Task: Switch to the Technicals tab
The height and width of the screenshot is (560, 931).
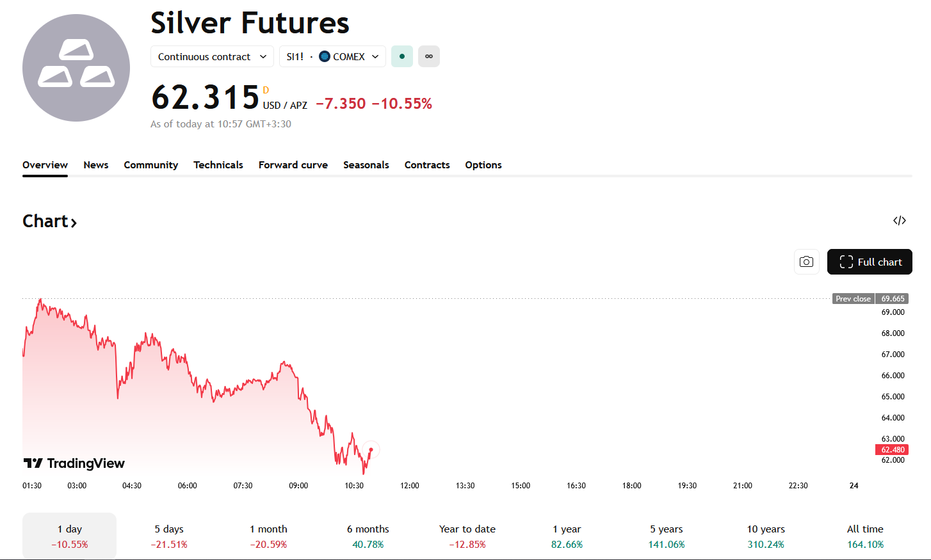Action: [218, 165]
